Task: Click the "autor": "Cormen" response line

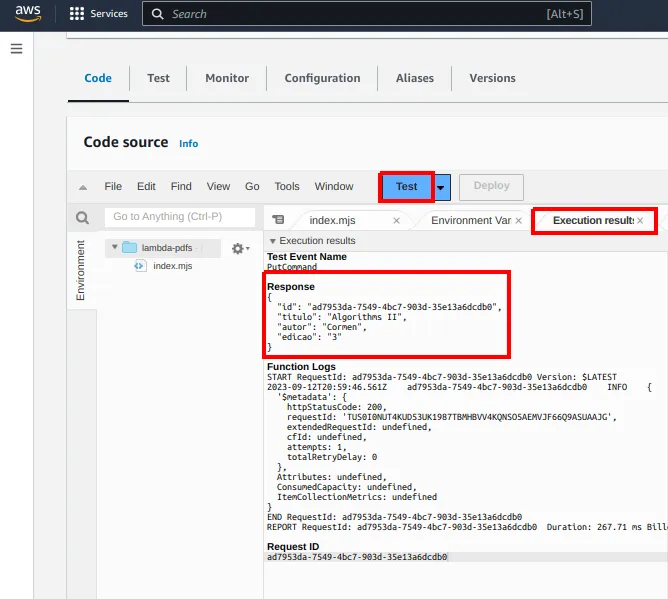Action: click(x=321, y=327)
